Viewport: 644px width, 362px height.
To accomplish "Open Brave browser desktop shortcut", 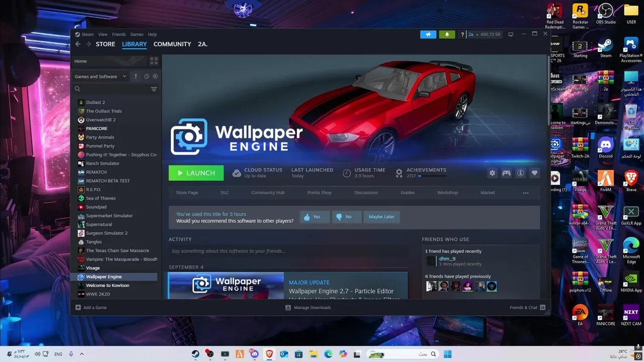I will click(631, 181).
